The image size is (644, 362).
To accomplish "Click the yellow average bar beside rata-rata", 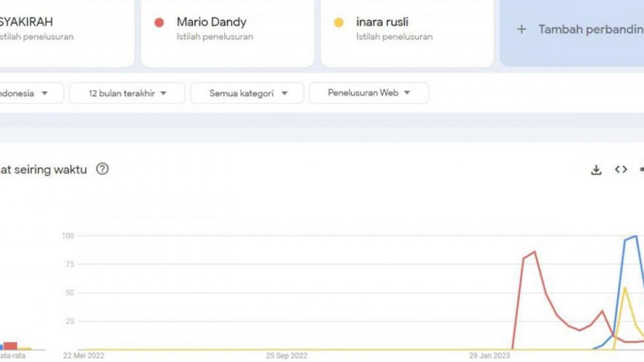I will [x=24, y=349].
